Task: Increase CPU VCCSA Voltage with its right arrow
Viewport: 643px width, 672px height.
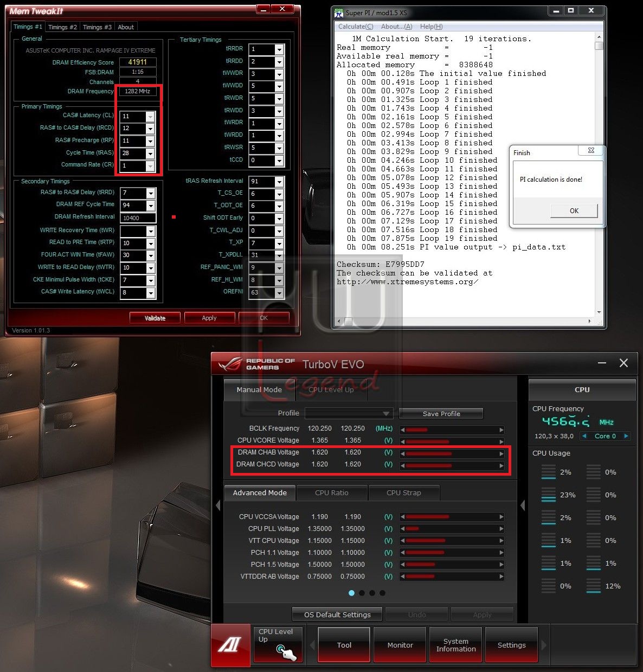Action: coord(501,517)
